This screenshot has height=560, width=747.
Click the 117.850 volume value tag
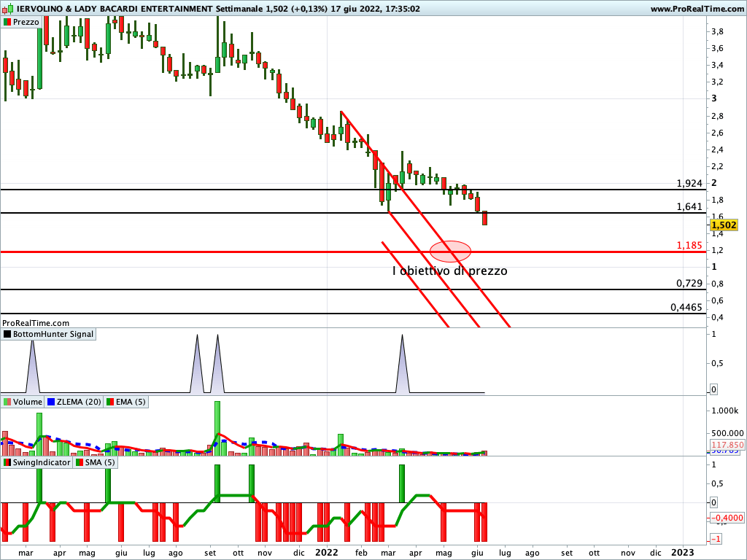point(726,445)
